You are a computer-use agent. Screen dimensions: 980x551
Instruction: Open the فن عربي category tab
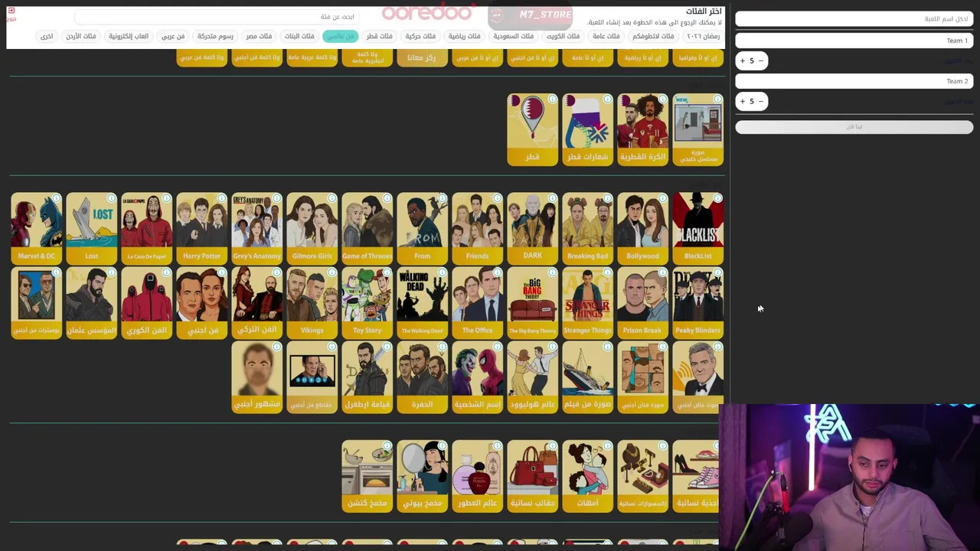(x=172, y=36)
